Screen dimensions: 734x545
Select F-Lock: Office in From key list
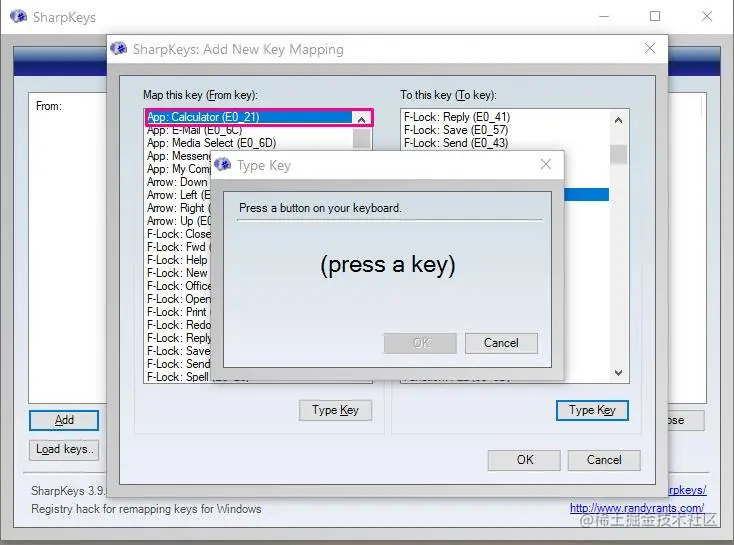point(178,286)
